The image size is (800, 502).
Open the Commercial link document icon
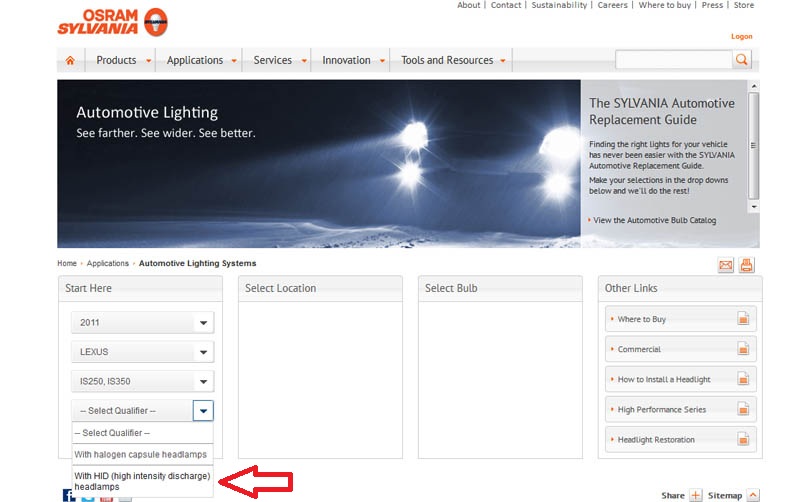[743, 349]
